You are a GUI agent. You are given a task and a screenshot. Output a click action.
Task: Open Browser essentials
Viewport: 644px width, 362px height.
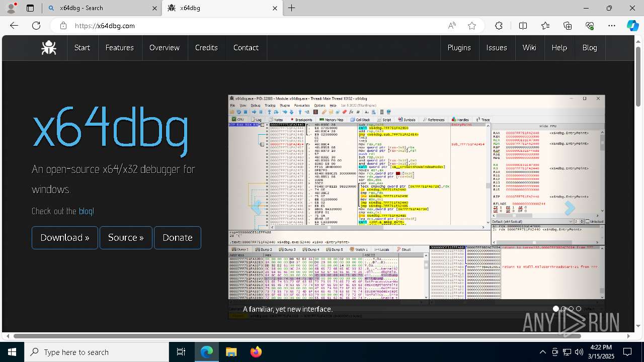590,26
